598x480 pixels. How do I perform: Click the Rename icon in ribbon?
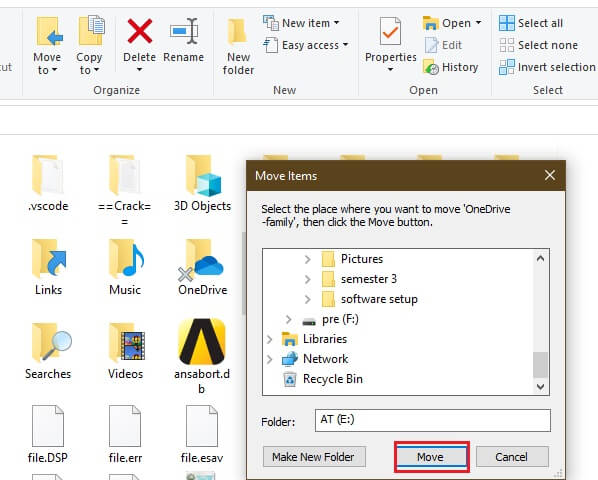pyautogui.click(x=184, y=31)
